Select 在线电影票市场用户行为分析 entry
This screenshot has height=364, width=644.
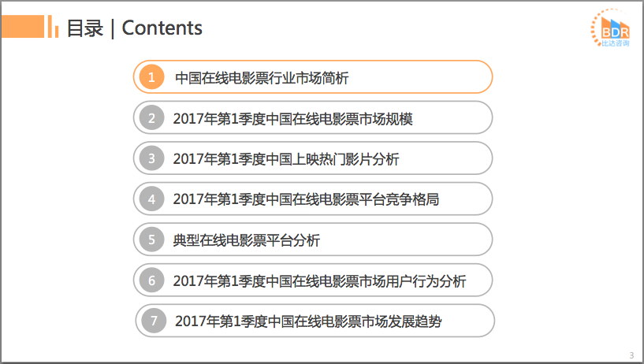click(319, 281)
